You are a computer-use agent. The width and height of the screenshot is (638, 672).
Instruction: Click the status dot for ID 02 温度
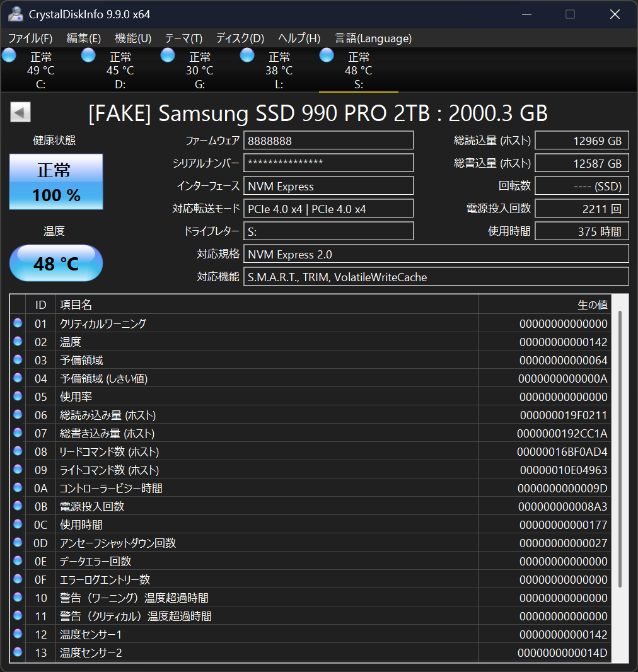[18, 341]
